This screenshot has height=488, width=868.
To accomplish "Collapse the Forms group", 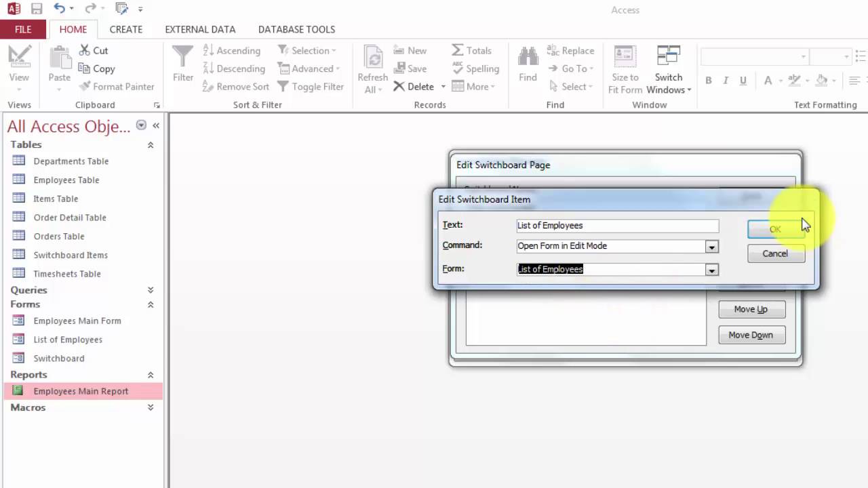I will [x=151, y=305].
